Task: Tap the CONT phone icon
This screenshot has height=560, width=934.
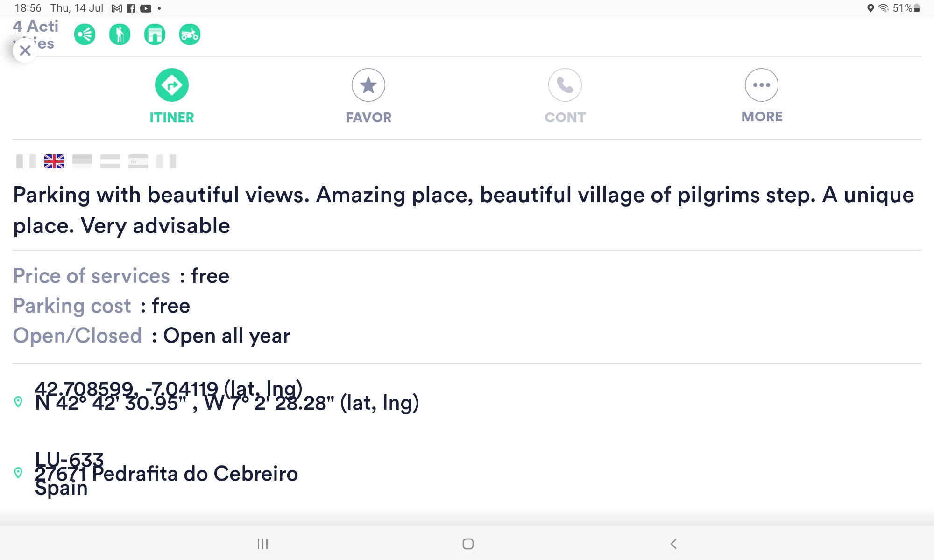Action: pos(565,85)
